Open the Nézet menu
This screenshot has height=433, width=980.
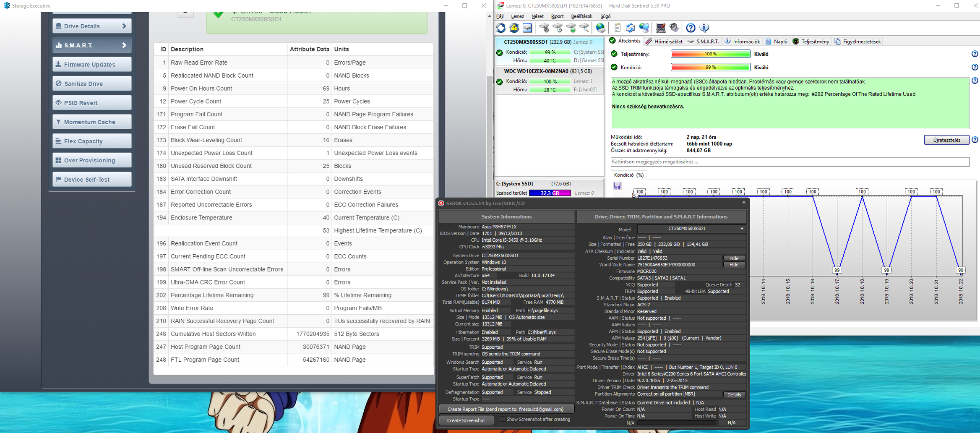pos(537,16)
